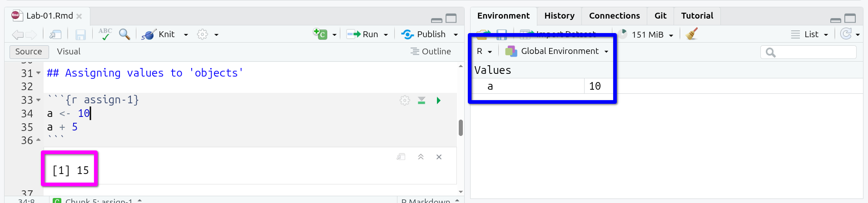
Task: Open the Knit options dropdown arrow
Action: point(186,34)
